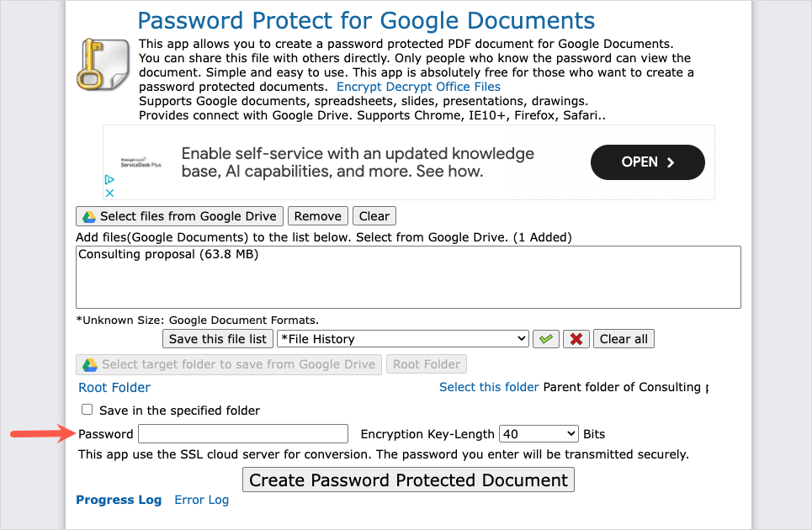Open the ServiceDesk Plus advertisement
Screen dimensions: 812x530
pyautogui.click(x=647, y=162)
